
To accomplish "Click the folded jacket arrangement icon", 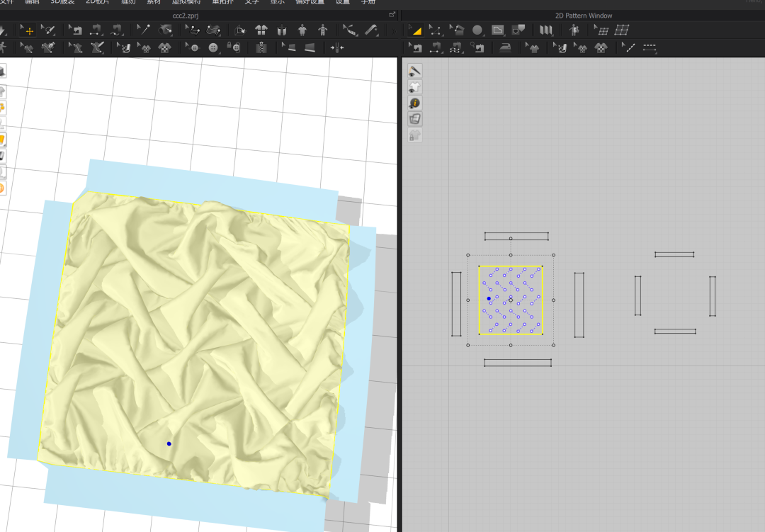I will [x=282, y=30].
